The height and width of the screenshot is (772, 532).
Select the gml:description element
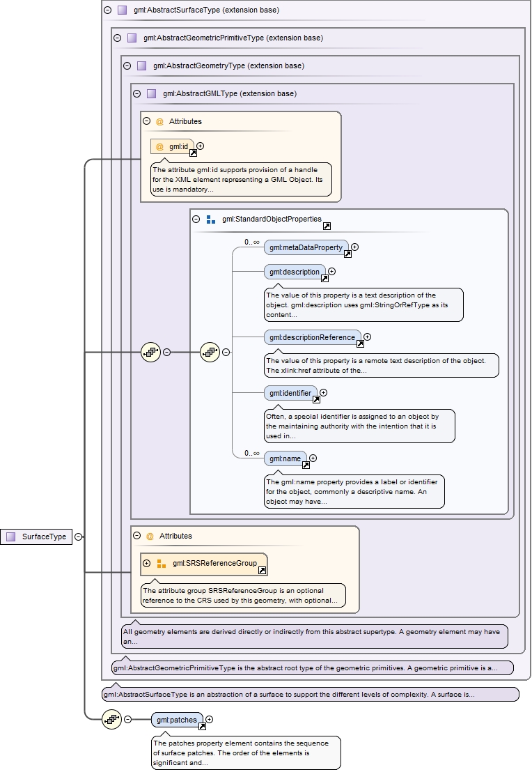point(294,272)
